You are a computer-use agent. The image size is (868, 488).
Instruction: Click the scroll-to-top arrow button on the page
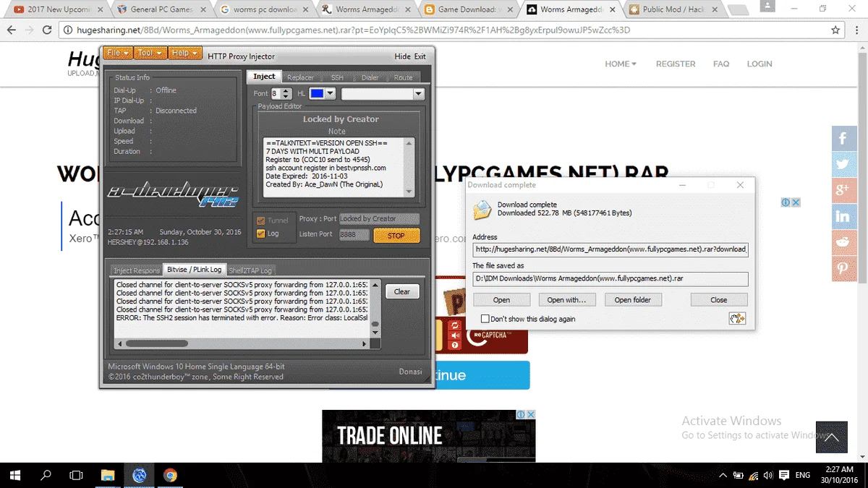(830, 437)
